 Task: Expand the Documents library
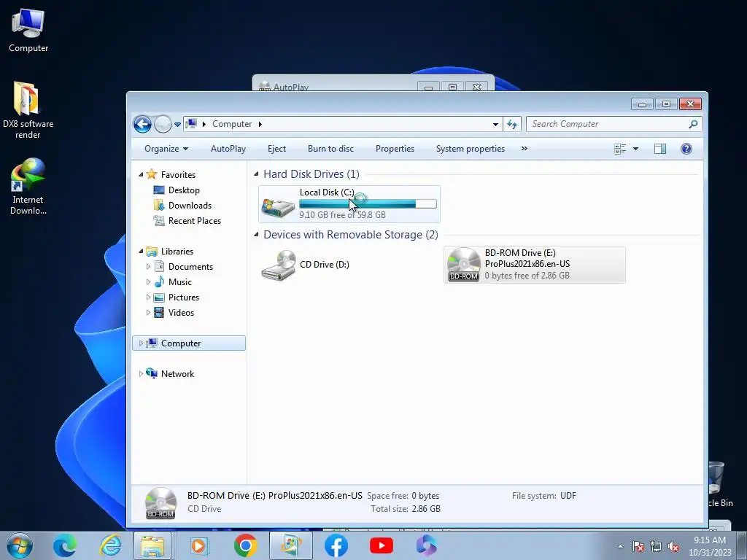click(148, 267)
